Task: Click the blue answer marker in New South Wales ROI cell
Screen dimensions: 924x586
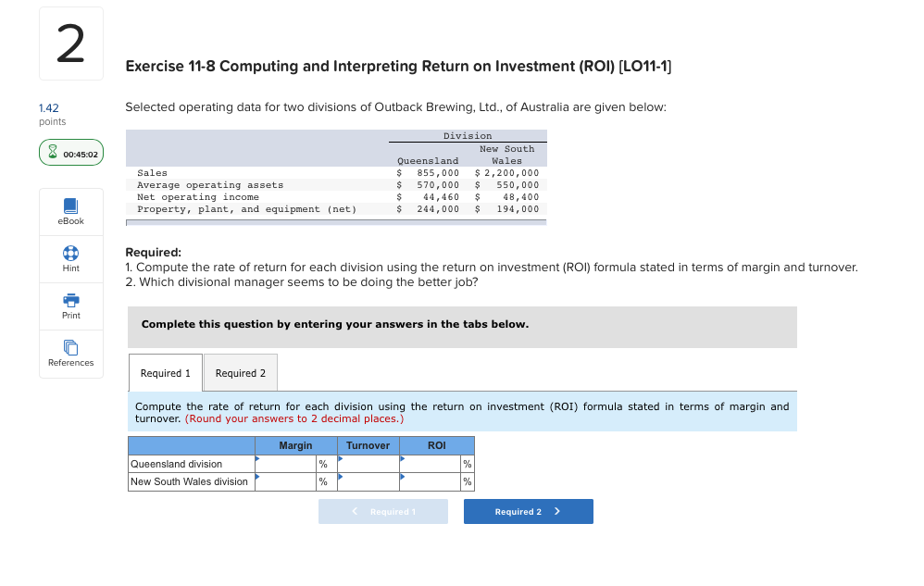Action: [x=402, y=477]
